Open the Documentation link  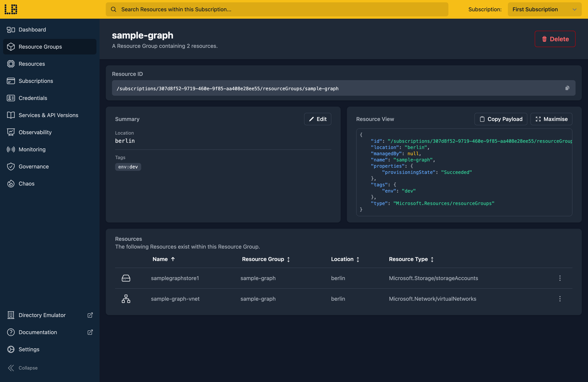coord(50,332)
